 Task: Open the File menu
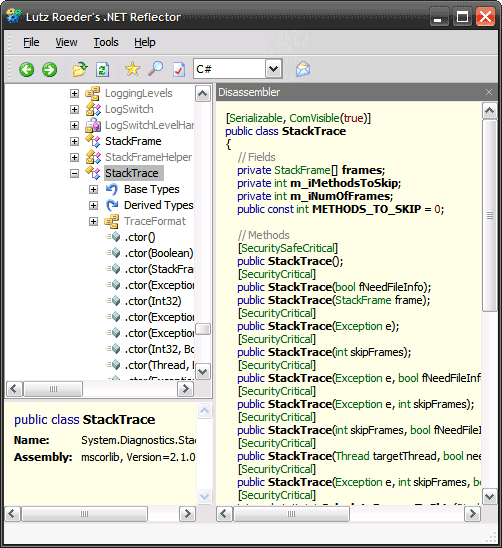(31, 42)
